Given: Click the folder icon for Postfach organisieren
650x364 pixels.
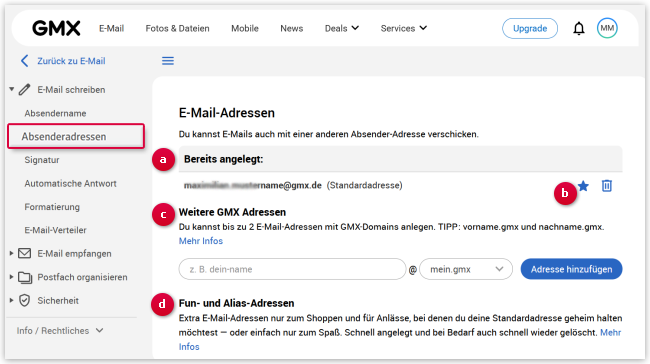Looking at the screenshot, I should (25, 277).
